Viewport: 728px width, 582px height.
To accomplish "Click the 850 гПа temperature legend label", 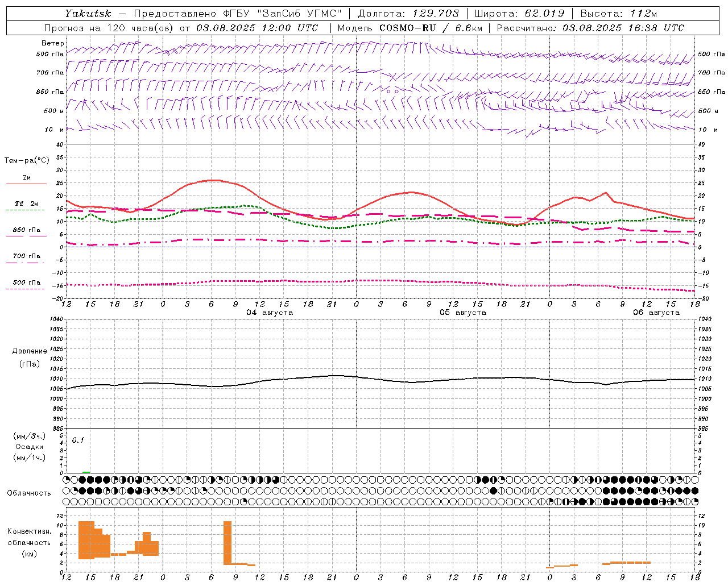I will (x=27, y=230).
